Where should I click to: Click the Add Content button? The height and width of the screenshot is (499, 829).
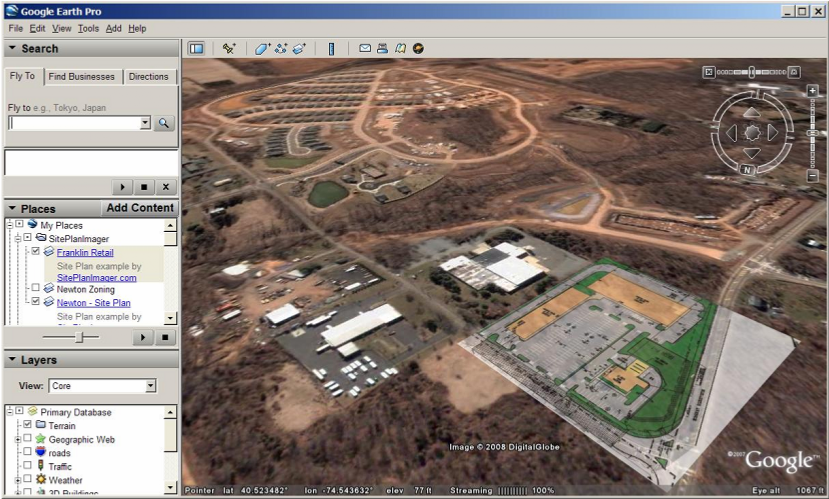click(140, 208)
